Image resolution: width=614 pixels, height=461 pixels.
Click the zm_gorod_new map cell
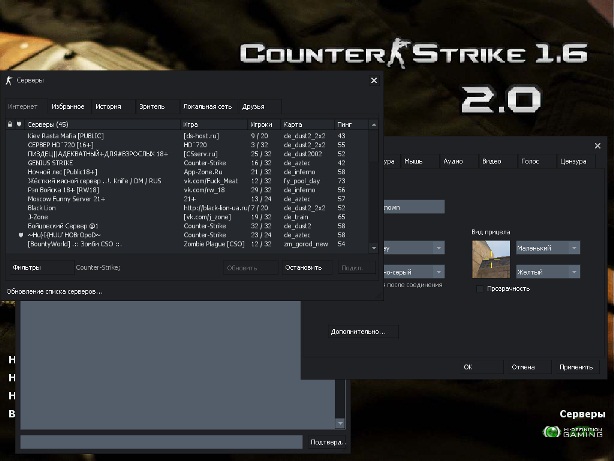(x=306, y=244)
